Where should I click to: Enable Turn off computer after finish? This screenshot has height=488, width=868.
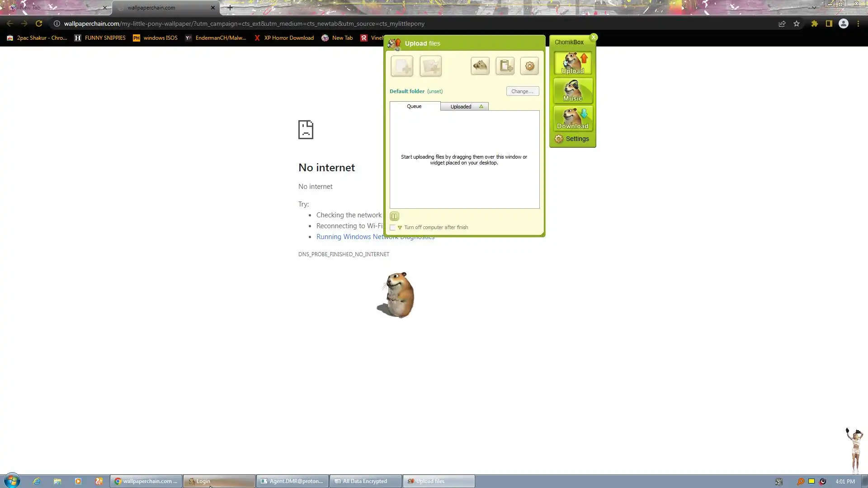coord(392,228)
